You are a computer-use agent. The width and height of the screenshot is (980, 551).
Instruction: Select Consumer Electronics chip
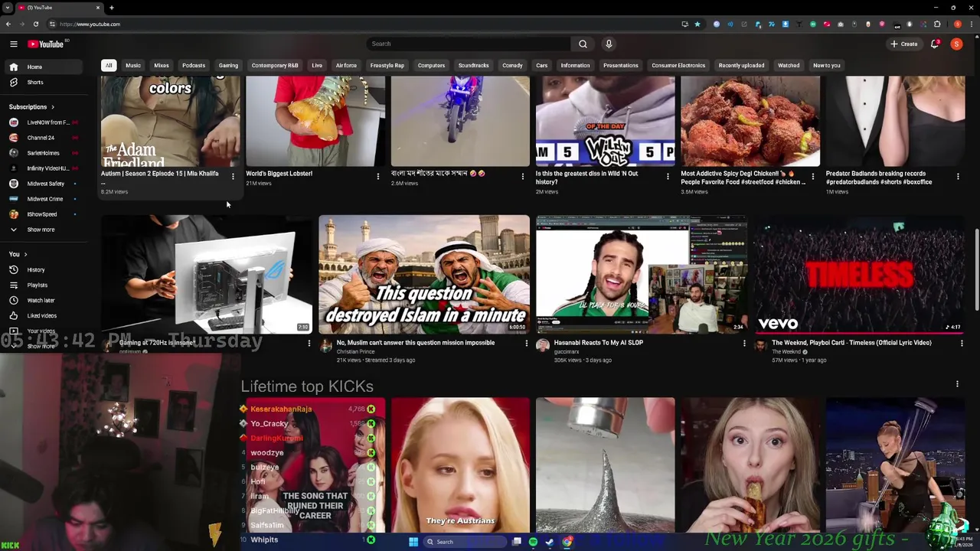678,65
